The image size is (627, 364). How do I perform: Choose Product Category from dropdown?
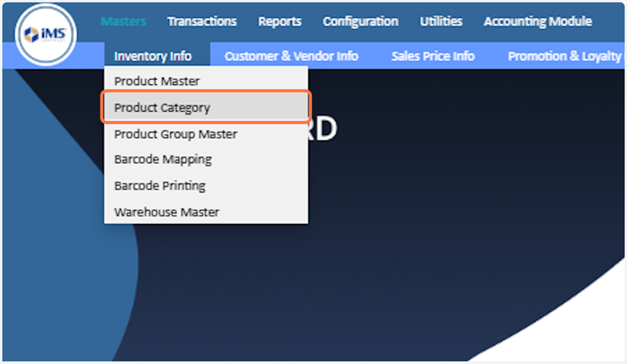click(x=206, y=107)
